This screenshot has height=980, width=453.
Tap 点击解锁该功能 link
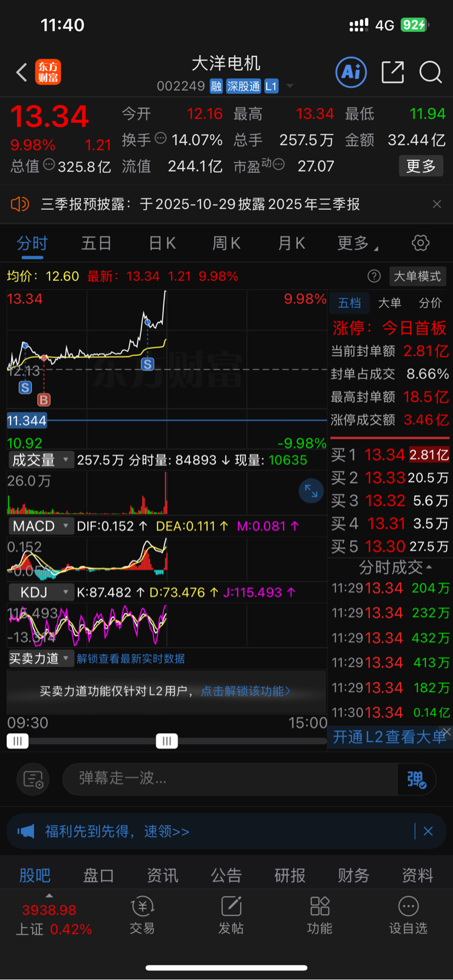(x=245, y=691)
